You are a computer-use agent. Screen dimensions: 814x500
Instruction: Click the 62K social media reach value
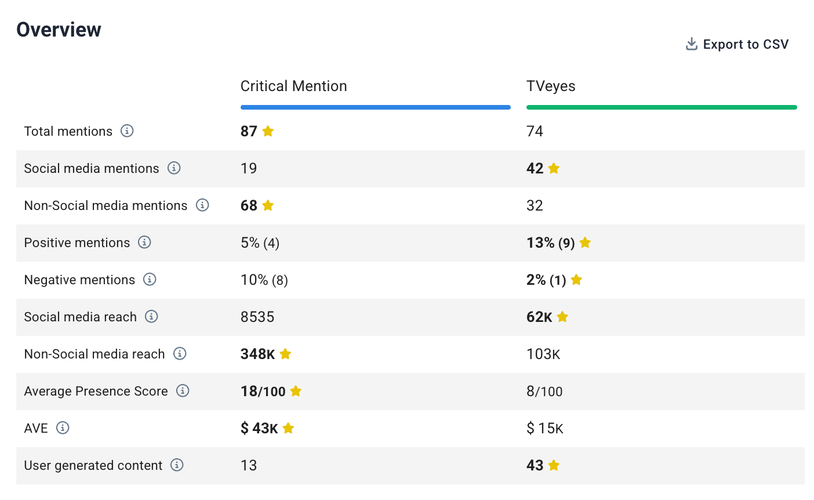tap(539, 317)
